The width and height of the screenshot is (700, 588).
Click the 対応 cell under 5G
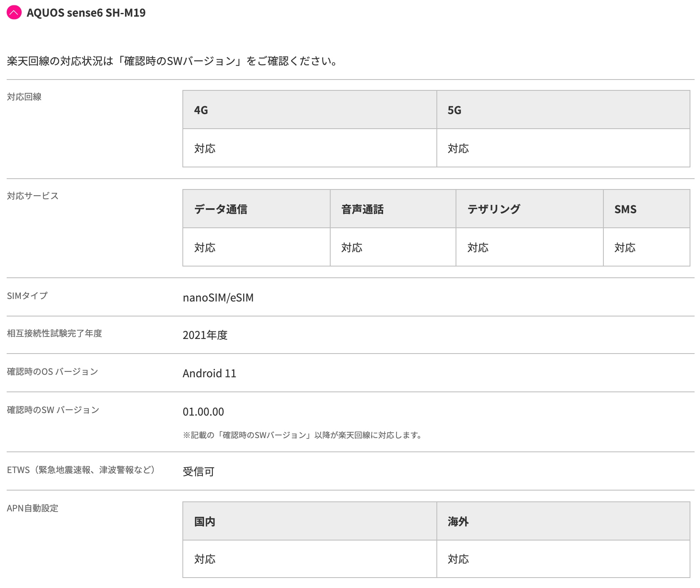563,148
